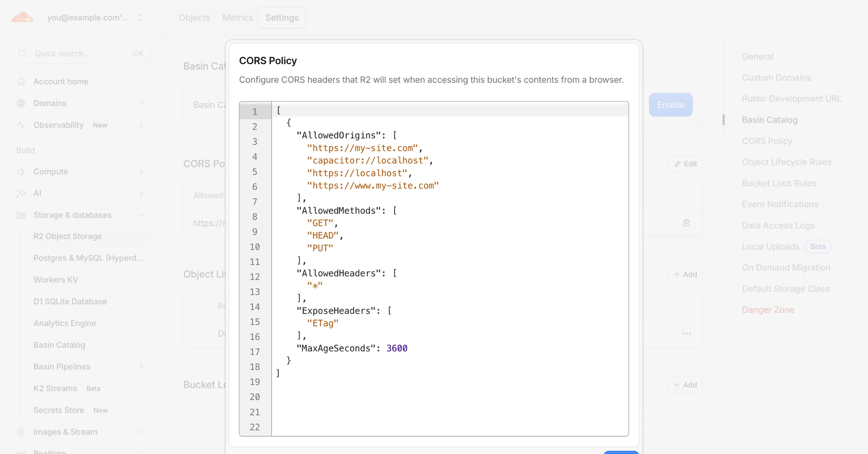Click the Images & Stream icon

click(21, 432)
